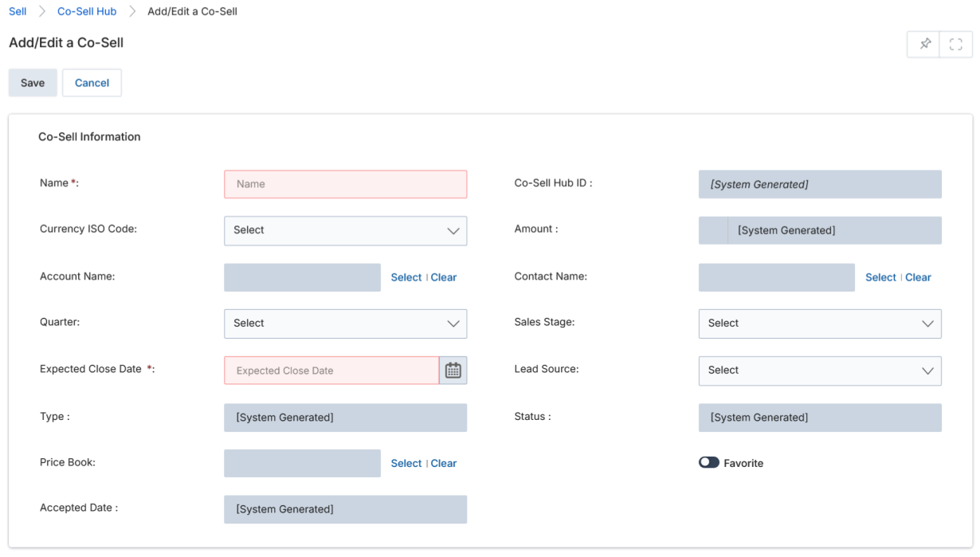Clear the Contact Name field
The image size is (980, 557).
pyautogui.click(x=918, y=277)
